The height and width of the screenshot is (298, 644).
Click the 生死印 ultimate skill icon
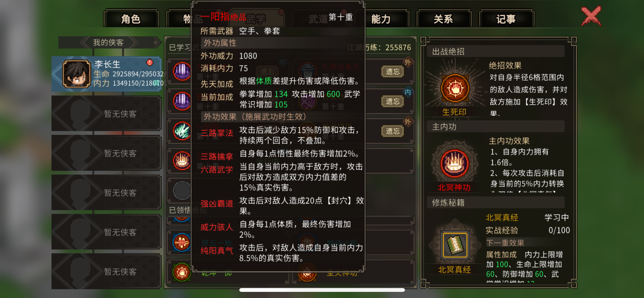pos(455,88)
